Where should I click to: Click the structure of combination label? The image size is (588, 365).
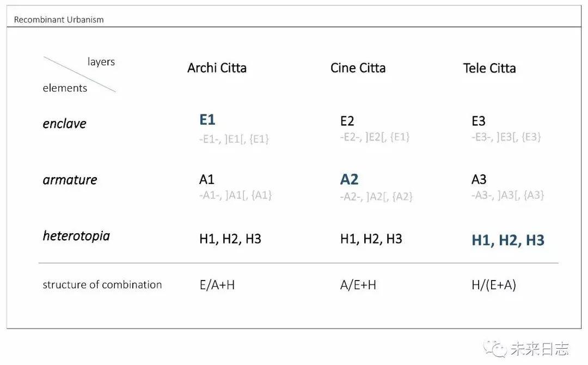coord(102,285)
